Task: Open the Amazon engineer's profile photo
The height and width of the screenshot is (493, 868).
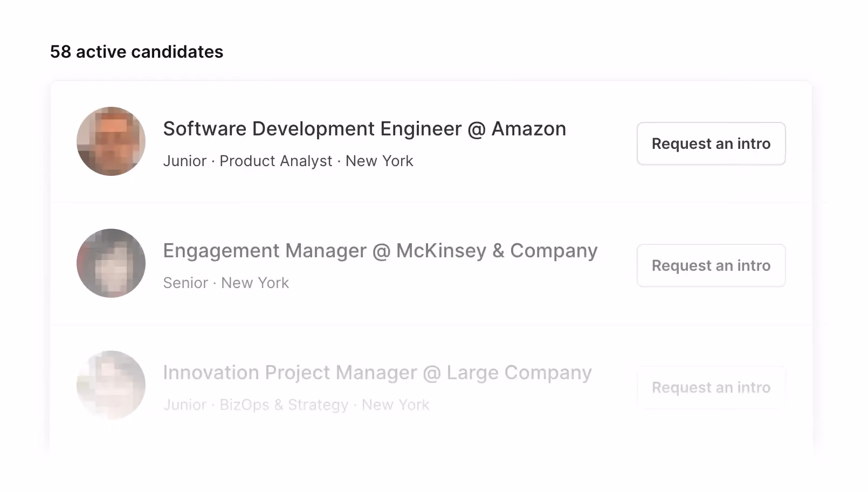Action: pos(111,141)
